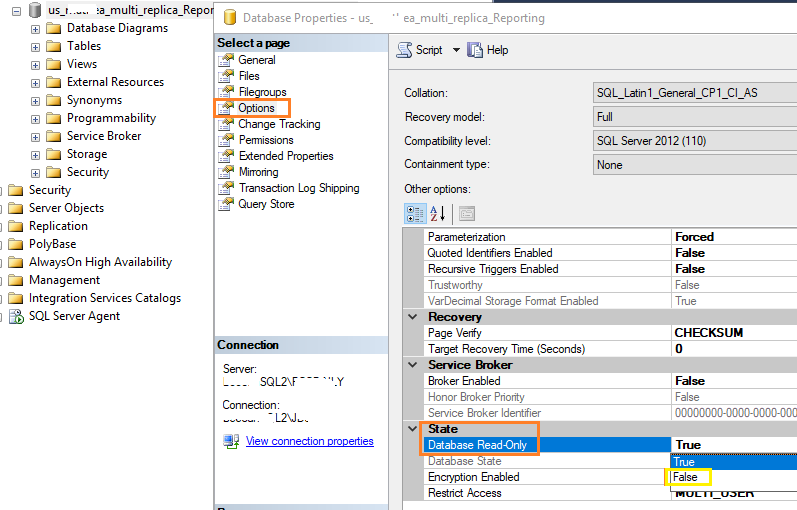Open the Change Tracking page
Viewport: 797px width, 510px height.
pos(280,124)
